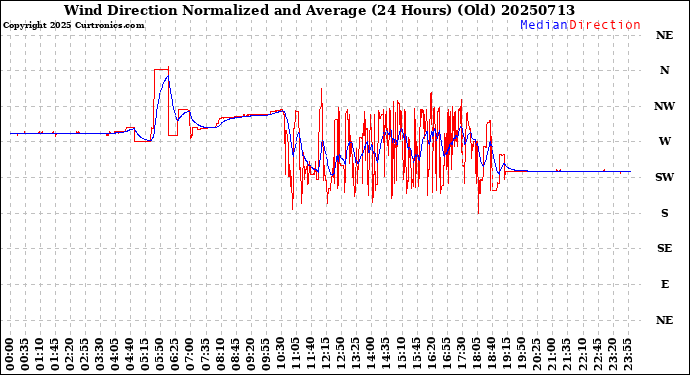The image size is (690, 375).
Task: Click the 20:25 time label
Action: click(536, 354)
